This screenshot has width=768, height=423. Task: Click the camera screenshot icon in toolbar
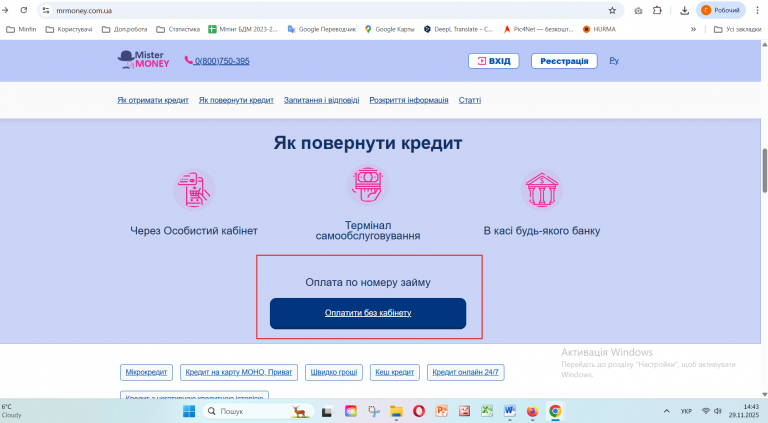pos(638,10)
